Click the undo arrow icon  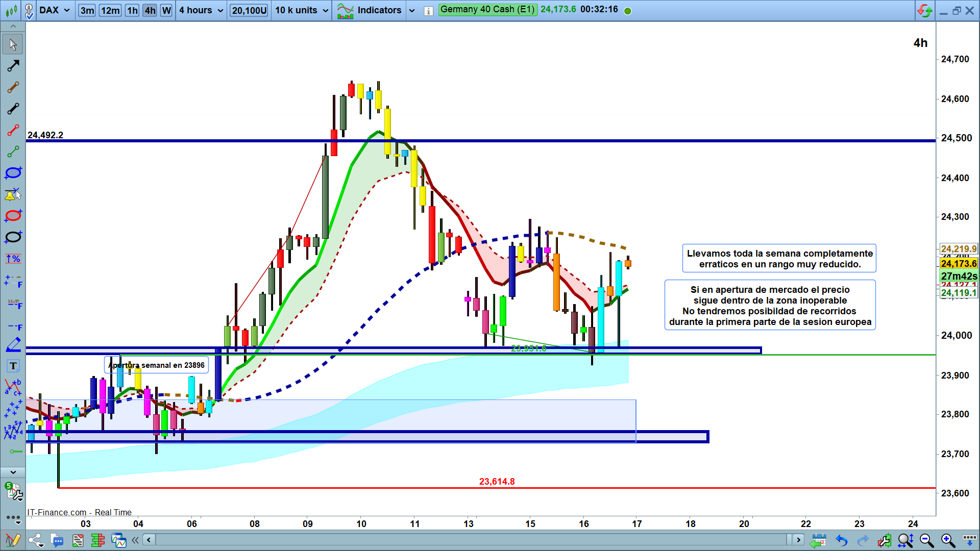(841, 540)
